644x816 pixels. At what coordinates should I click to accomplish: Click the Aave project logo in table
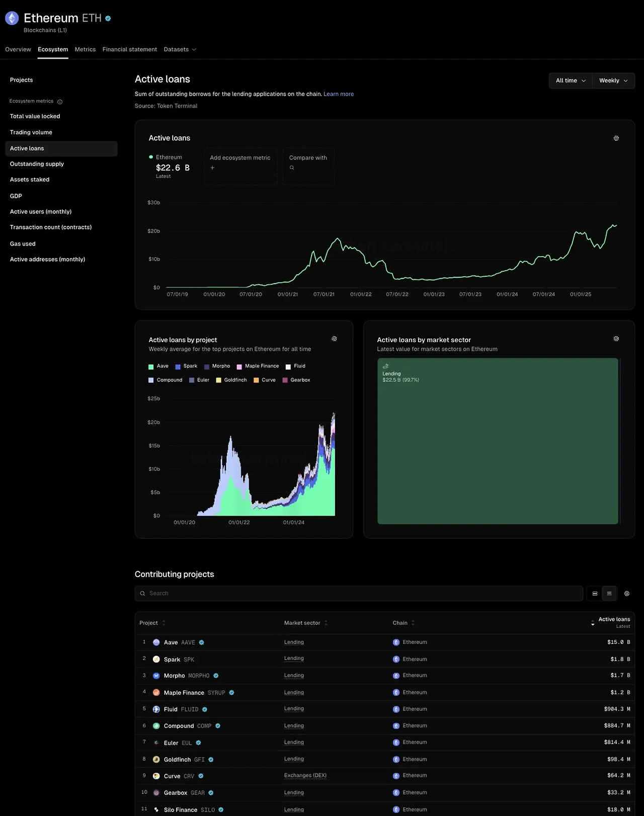coord(156,642)
